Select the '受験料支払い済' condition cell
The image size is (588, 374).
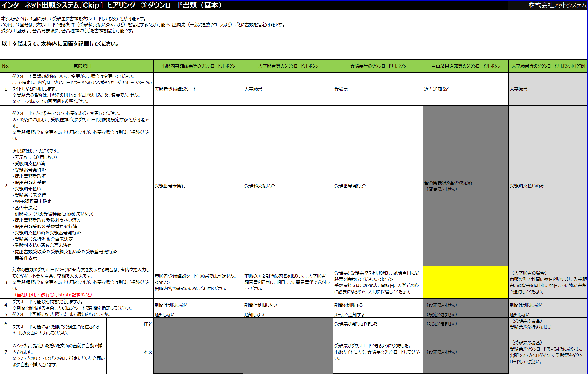pos(288,186)
